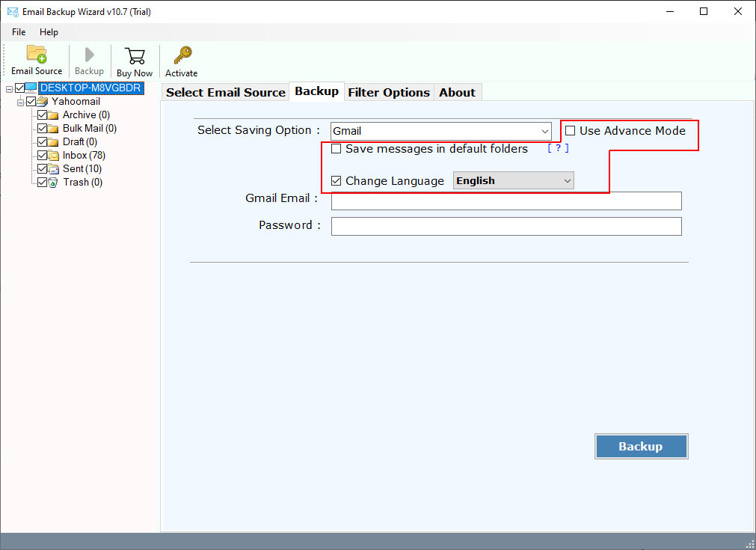The width and height of the screenshot is (756, 550).
Task: Open the Help menu
Action: [49, 32]
